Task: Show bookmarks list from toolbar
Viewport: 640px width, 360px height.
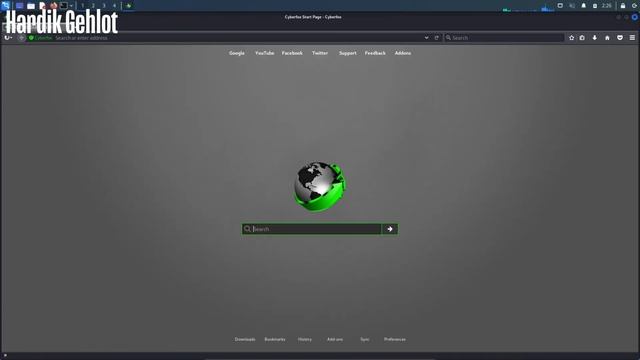Action: (x=582, y=38)
